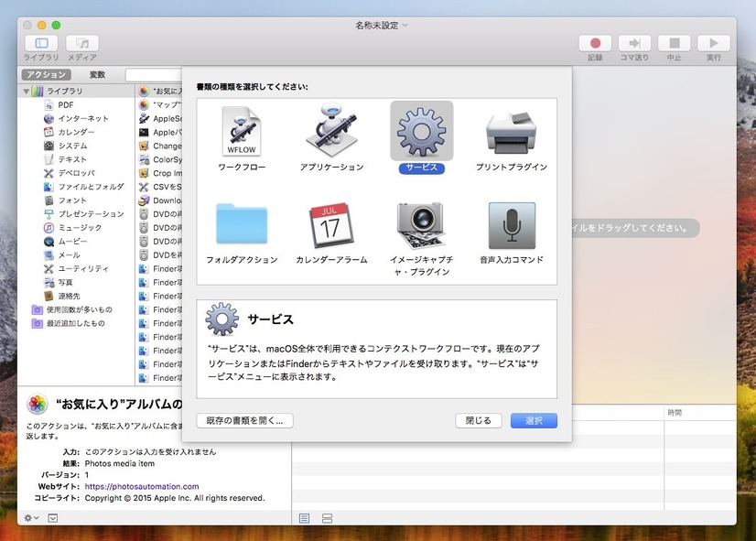Click the actions search field

click(x=154, y=75)
